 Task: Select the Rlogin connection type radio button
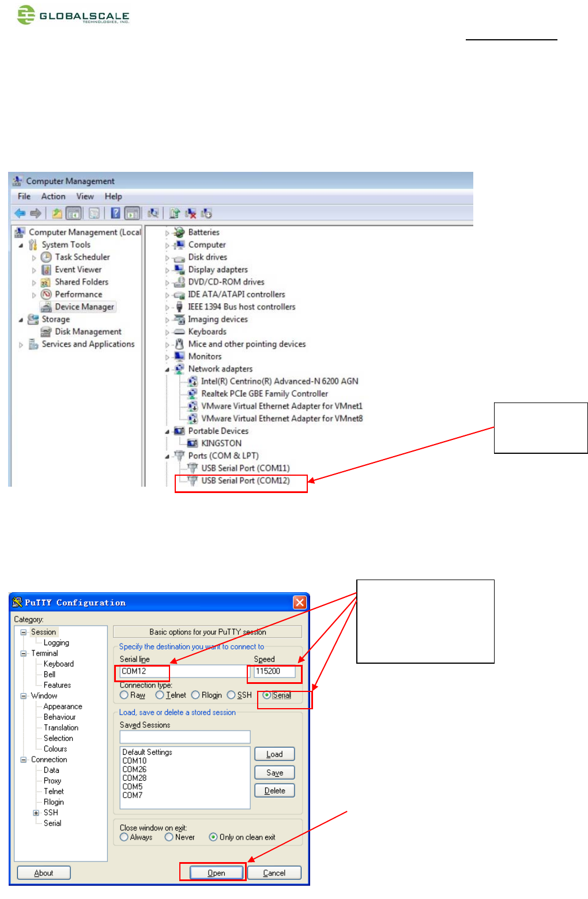pyautogui.click(x=195, y=695)
